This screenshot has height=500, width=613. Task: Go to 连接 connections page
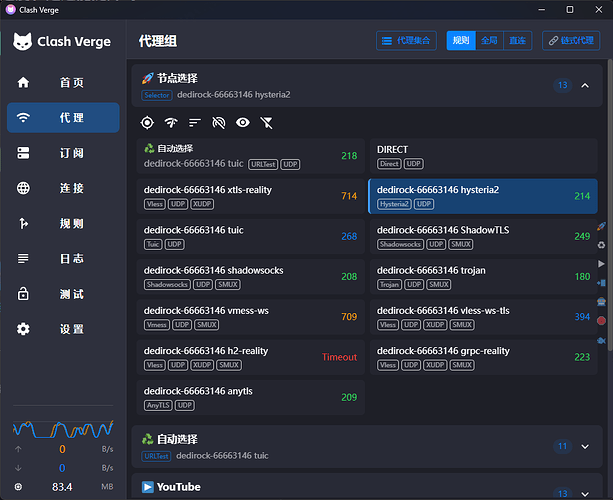pos(63,188)
